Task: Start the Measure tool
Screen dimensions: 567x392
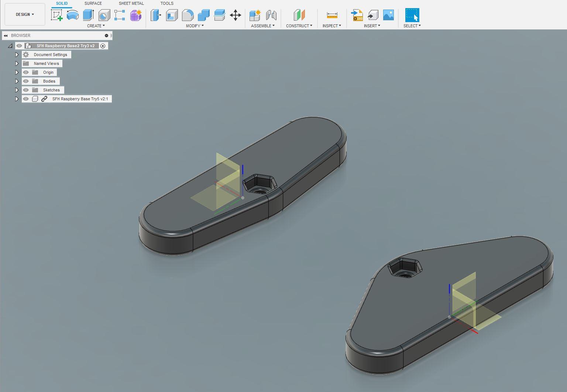Action: coord(332,15)
